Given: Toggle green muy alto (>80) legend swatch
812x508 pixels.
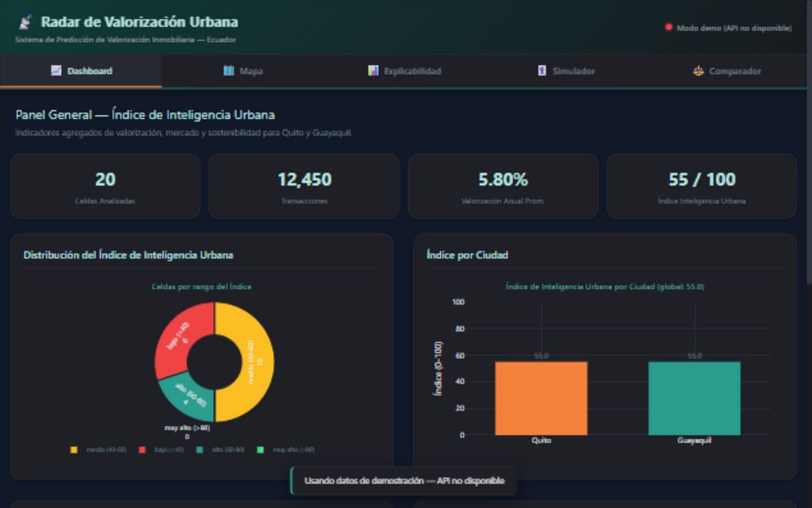Looking at the screenshot, I should click(x=260, y=449).
